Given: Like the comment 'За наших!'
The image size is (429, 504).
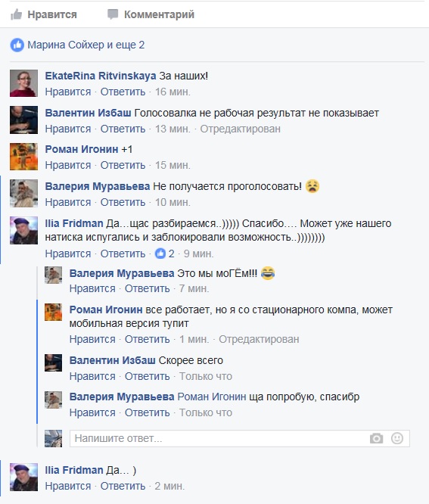Looking at the screenshot, I should point(68,92).
